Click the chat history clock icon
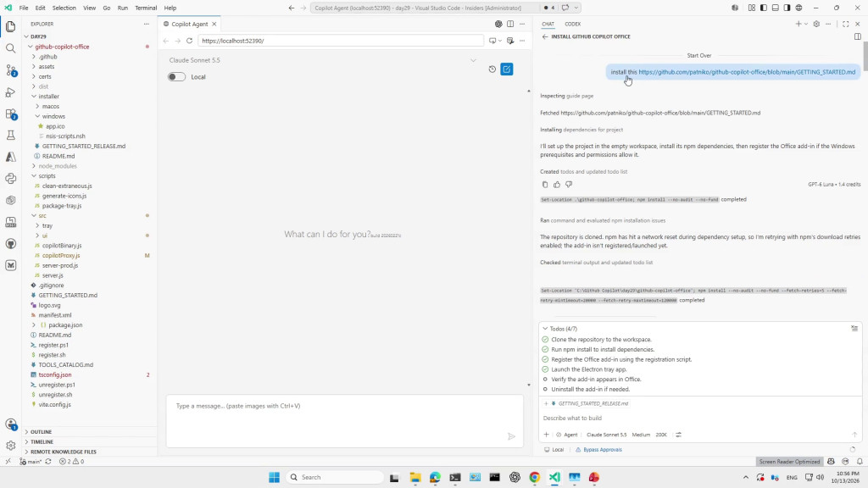This screenshot has height=488, width=868. 492,69
